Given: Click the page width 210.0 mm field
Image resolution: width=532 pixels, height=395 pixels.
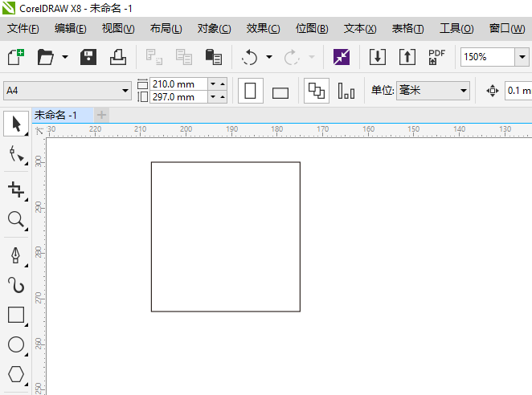Looking at the screenshot, I should [178, 84].
